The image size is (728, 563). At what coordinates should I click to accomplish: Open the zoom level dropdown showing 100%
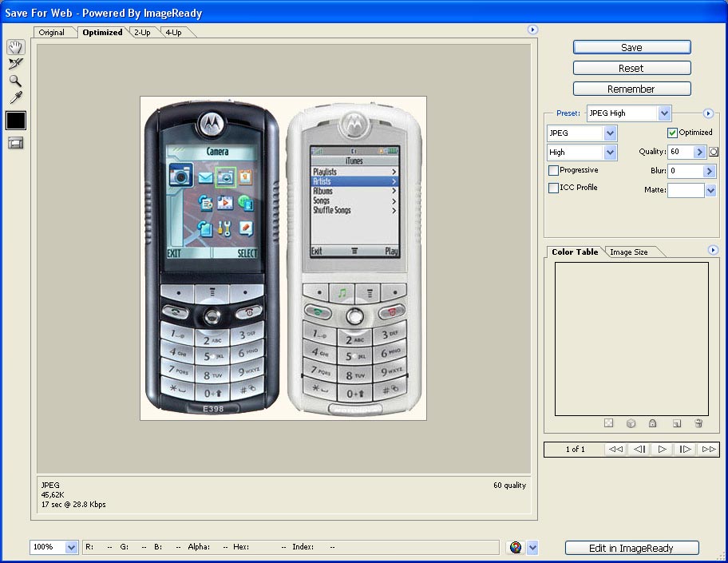[53, 547]
